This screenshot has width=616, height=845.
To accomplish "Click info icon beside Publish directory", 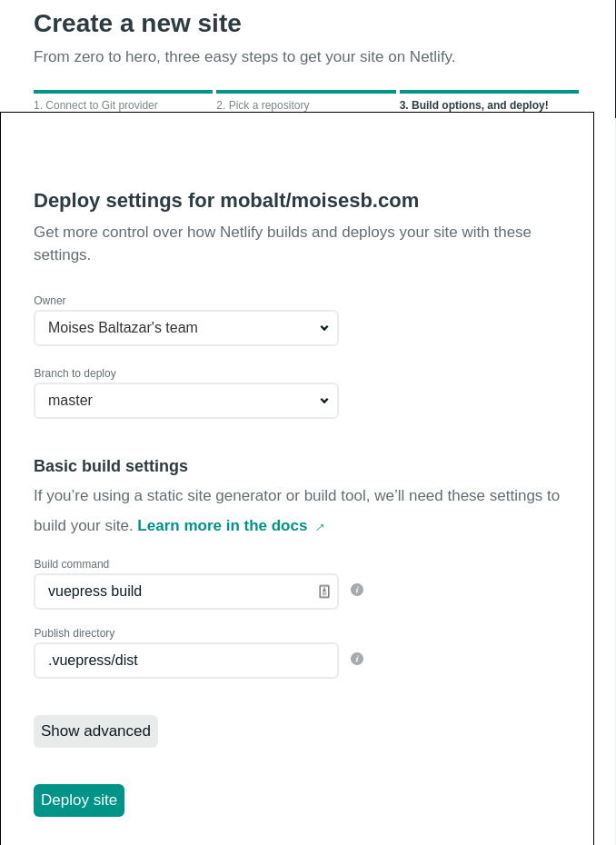I will coord(357,659).
